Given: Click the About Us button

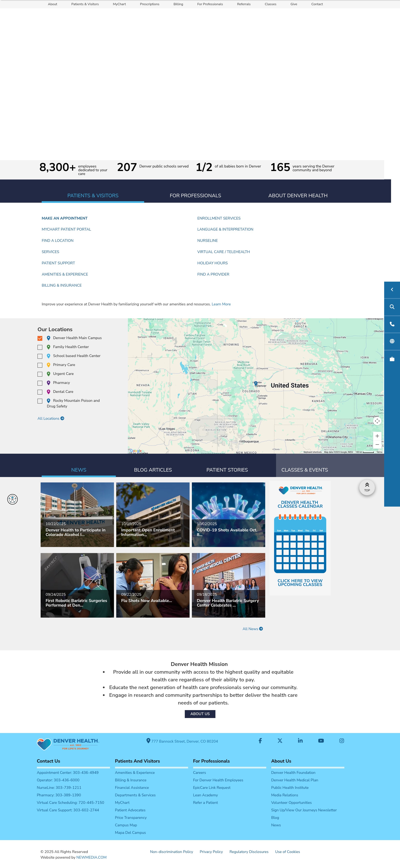Looking at the screenshot, I should [200, 714].
